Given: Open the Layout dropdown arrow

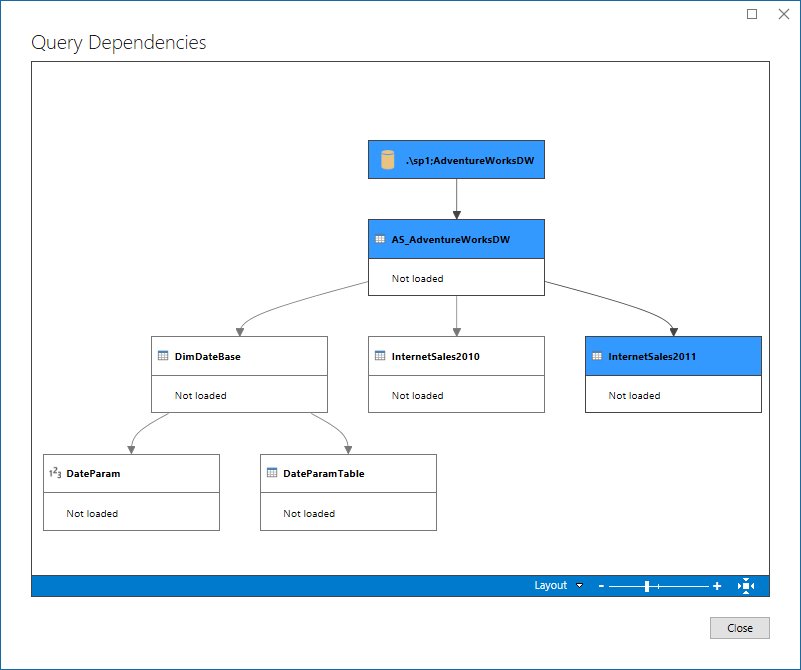Looking at the screenshot, I should point(579,585).
